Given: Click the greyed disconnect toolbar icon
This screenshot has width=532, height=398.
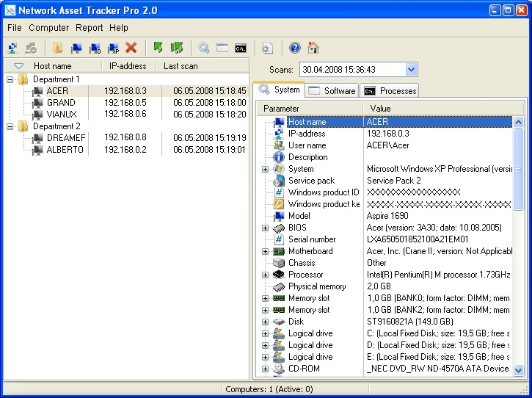Looking at the screenshot, I should click(32, 48).
